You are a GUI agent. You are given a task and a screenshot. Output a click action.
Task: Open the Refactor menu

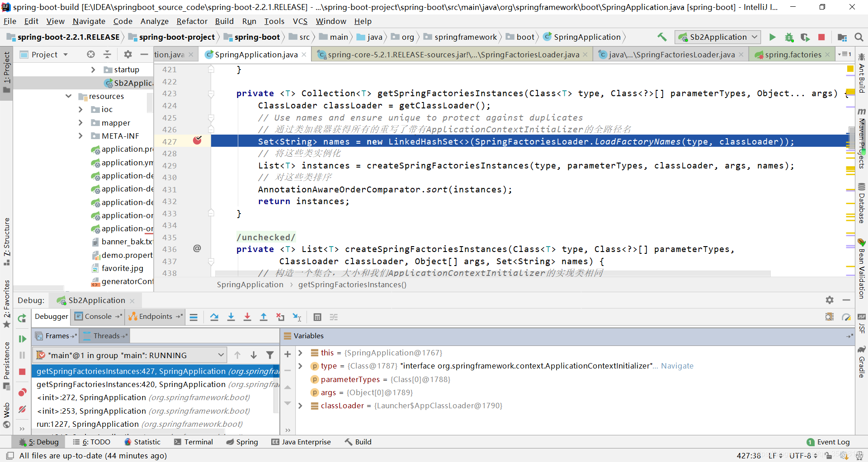coord(192,21)
